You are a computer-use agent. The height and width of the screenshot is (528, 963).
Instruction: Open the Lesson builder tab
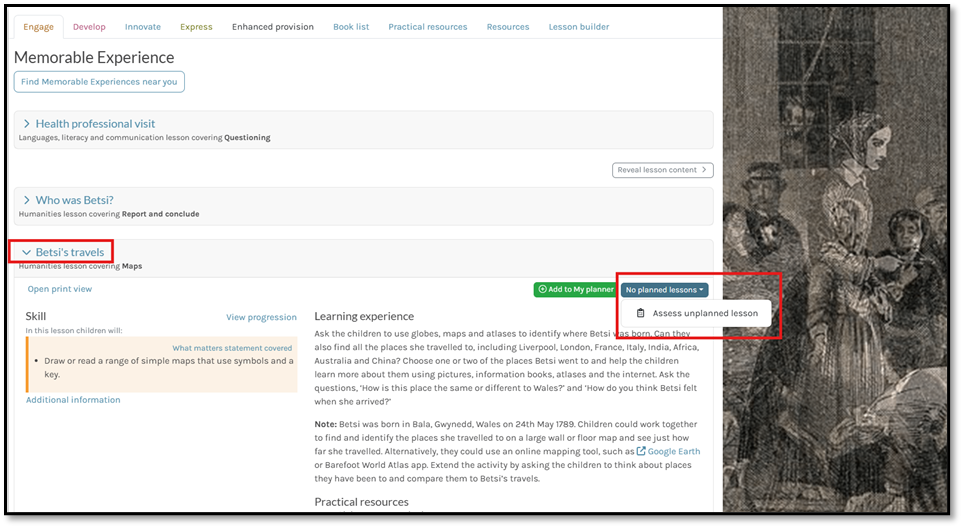pos(578,27)
